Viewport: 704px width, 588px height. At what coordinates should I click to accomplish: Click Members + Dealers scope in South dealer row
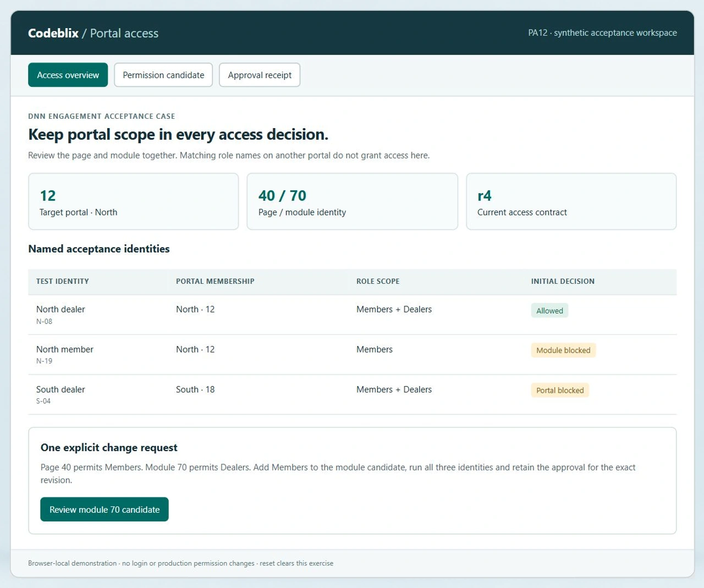394,389
